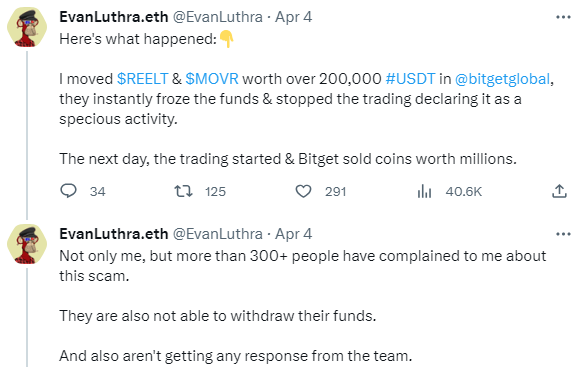
Task: Click the reply icon with 34 replies
Action: pos(69,191)
